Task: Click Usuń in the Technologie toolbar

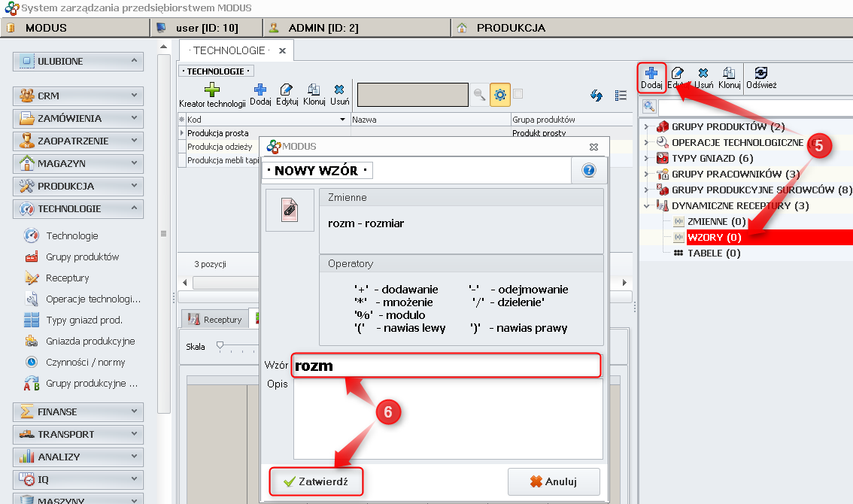Action: click(339, 95)
